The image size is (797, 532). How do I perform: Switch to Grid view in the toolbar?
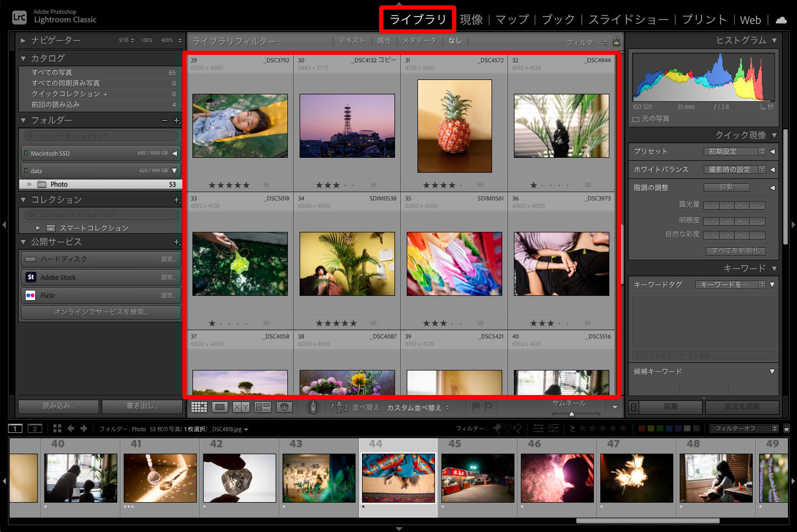click(199, 407)
